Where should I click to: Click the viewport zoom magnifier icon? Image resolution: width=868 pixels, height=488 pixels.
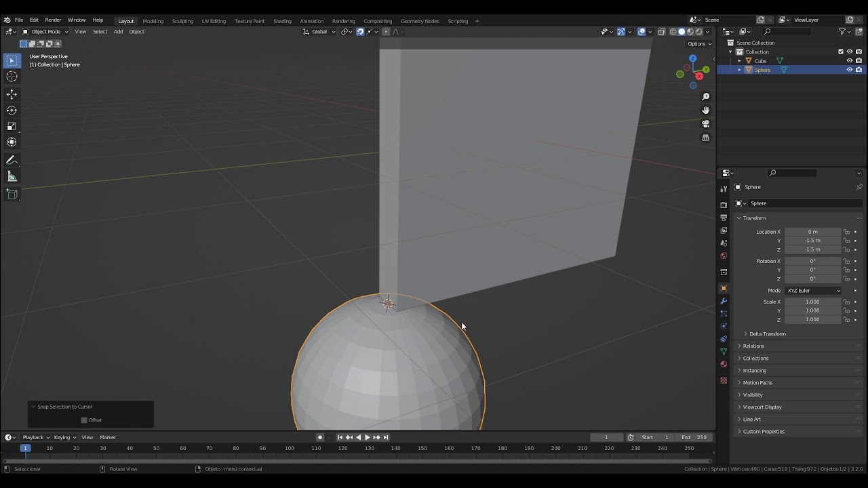[x=705, y=97]
